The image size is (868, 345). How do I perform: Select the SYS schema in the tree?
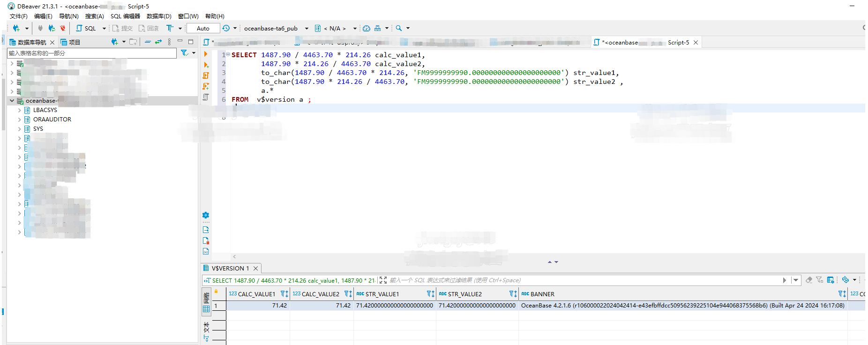[38, 129]
